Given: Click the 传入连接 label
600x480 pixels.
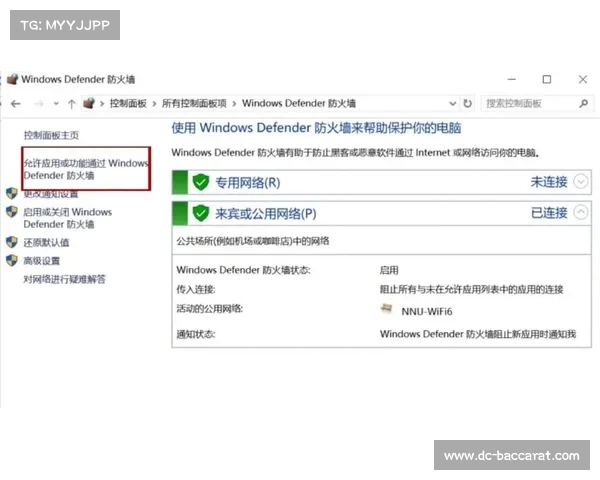Looking at the screenshot, I should [x=196, y=289].
